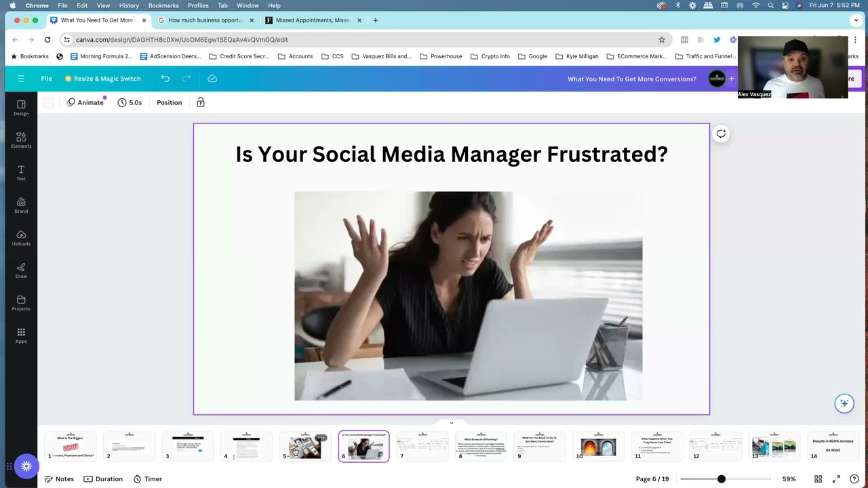Open the help question mark
868x488 pixels.
click(x=854, y=479)
